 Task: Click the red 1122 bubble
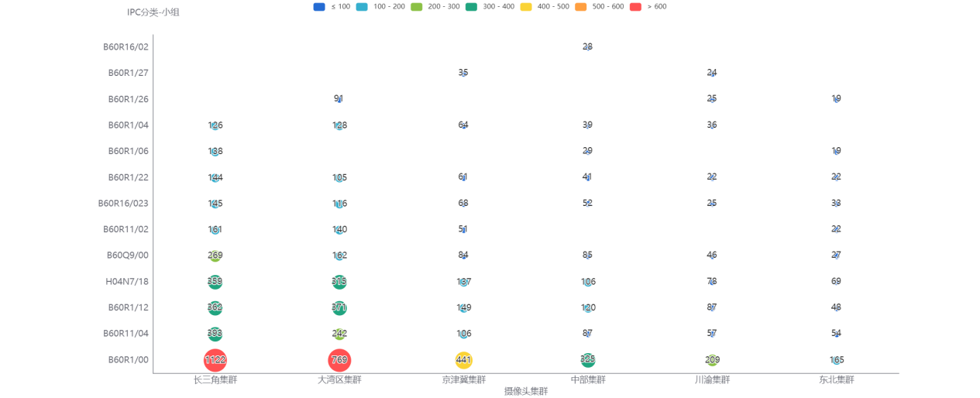pyautogui.click(x=215, y=360)
